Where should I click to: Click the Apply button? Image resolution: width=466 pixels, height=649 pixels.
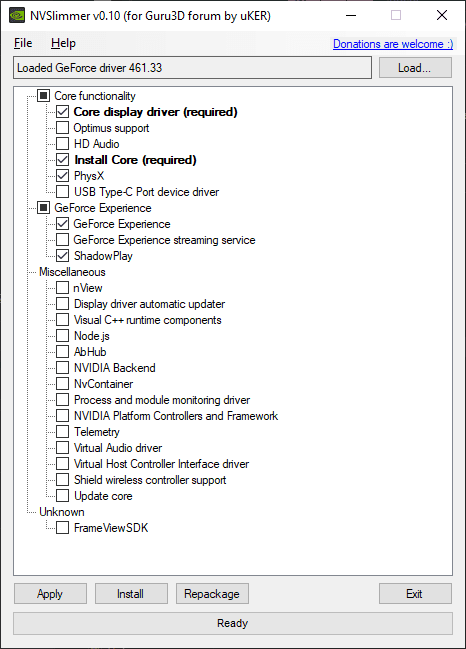point(50,594)
